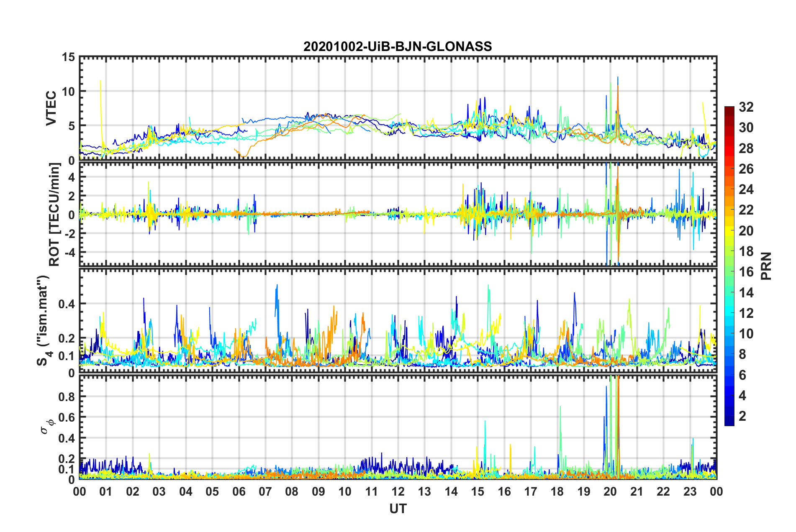Click colorbar tick label 32
The height and width of the screenshot is (532, 796).
click(x=746, y=107)
